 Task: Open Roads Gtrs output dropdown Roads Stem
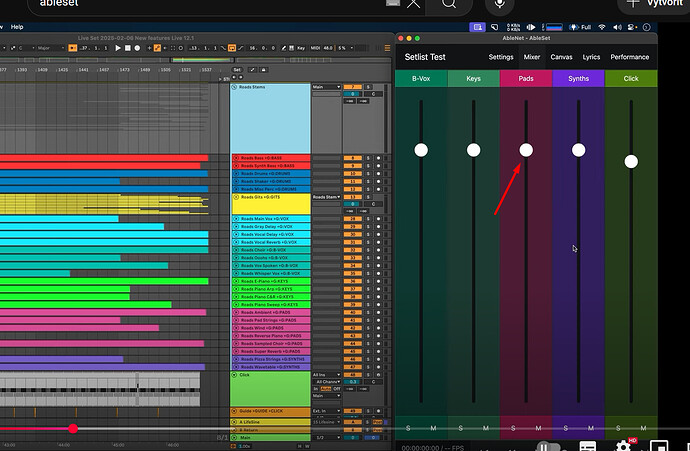point(327,197)
